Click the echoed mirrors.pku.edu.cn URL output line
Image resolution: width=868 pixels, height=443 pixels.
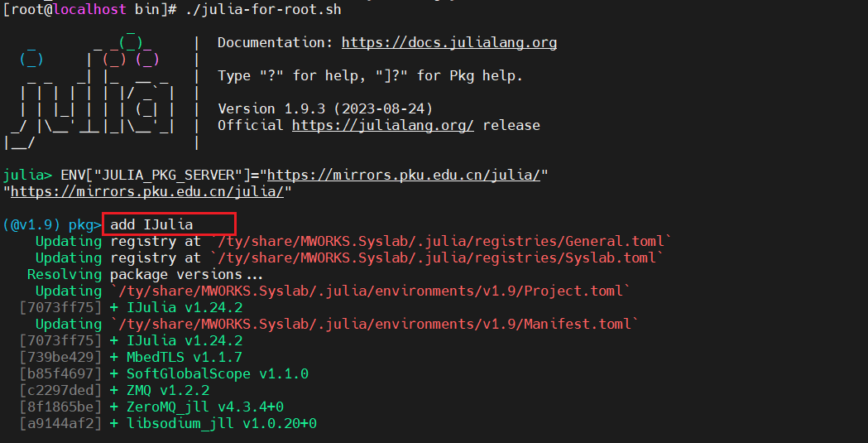(147, 192)
